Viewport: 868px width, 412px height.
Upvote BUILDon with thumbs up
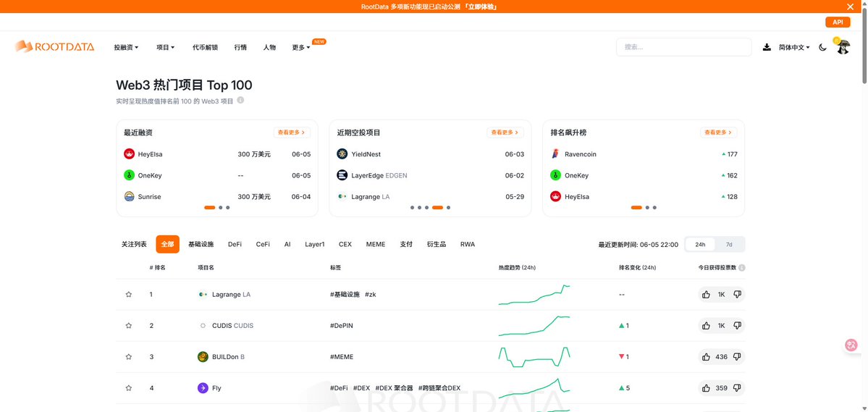point(707,357)
